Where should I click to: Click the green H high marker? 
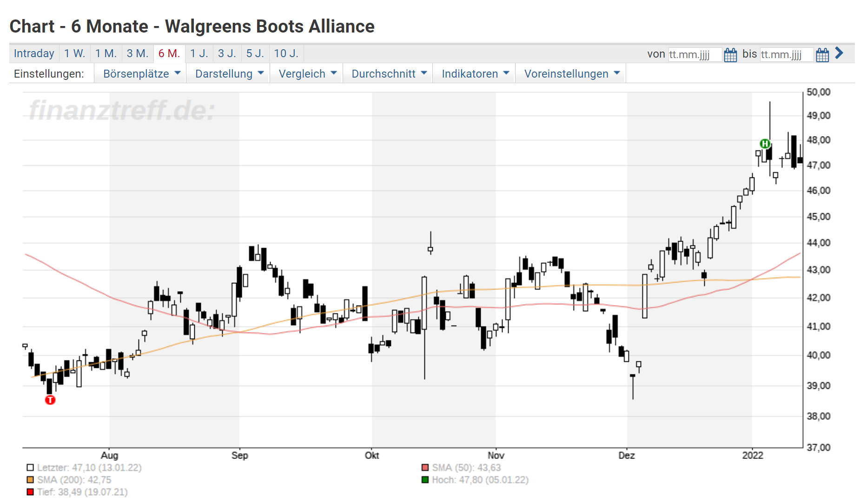pyautogui.click(x=765, y=144)
